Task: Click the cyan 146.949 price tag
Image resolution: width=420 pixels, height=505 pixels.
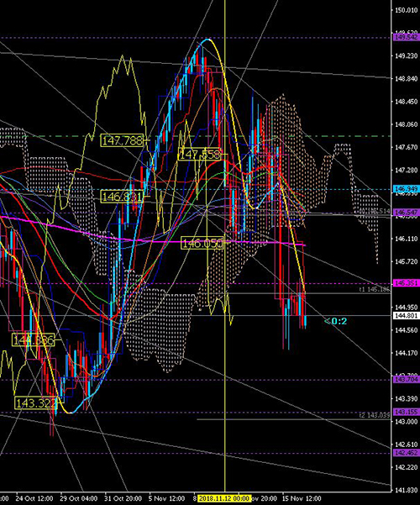Action: click(x=407, y=189)
